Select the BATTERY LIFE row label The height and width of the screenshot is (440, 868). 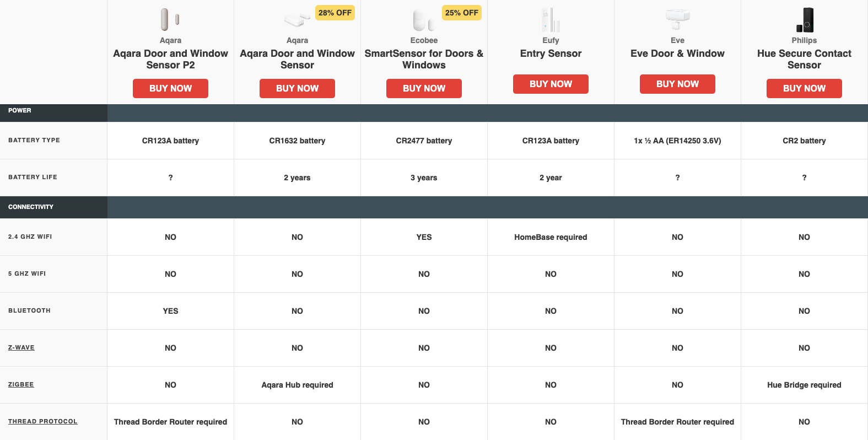(x=33, y=177)
